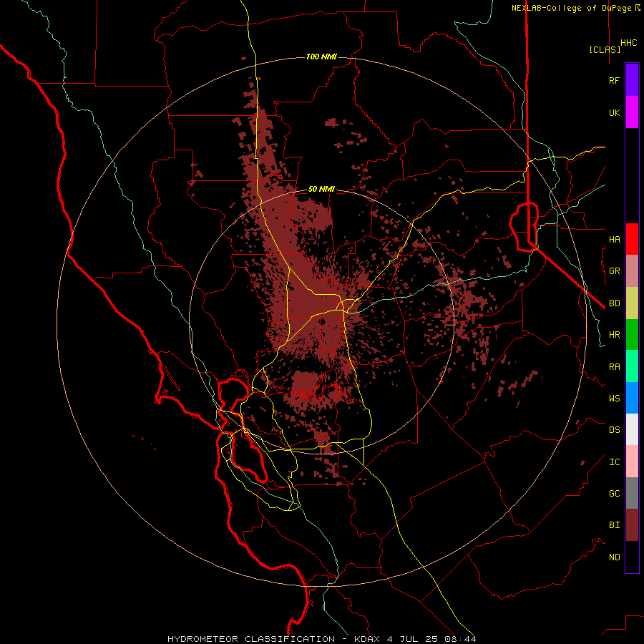The height and width of the screenshot is (644, 644).
Task: Click the BD legend label
Action: 615,303
